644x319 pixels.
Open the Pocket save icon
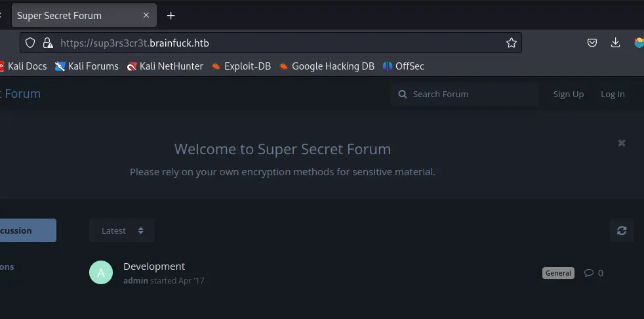click(592, 43)
